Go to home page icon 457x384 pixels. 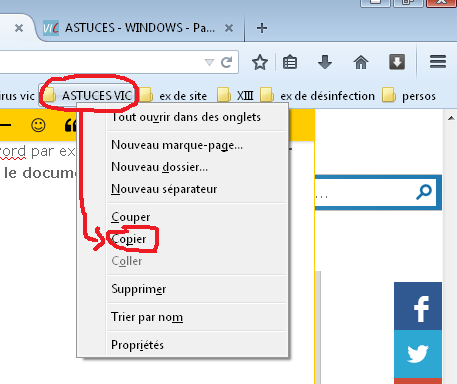(x=361, y=62)
